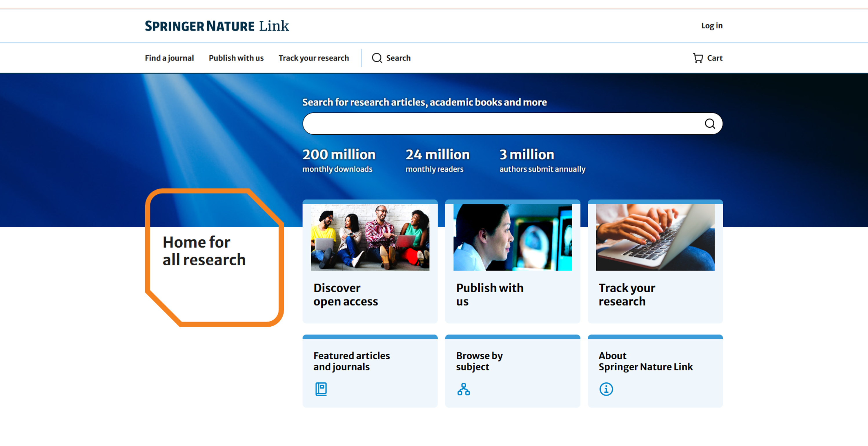Open the Discover open access card
Screen dimensions: 868x446
tap(370, 295)
